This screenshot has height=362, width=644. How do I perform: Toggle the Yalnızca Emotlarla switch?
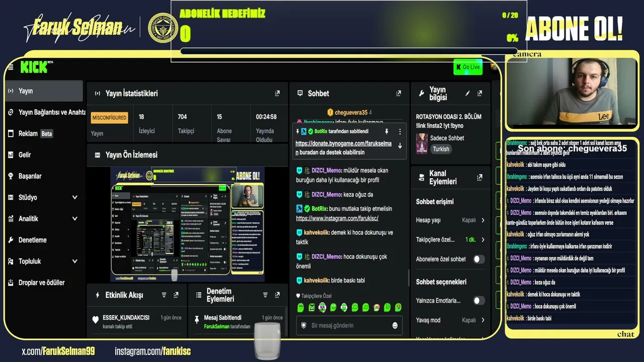(478, 301)
